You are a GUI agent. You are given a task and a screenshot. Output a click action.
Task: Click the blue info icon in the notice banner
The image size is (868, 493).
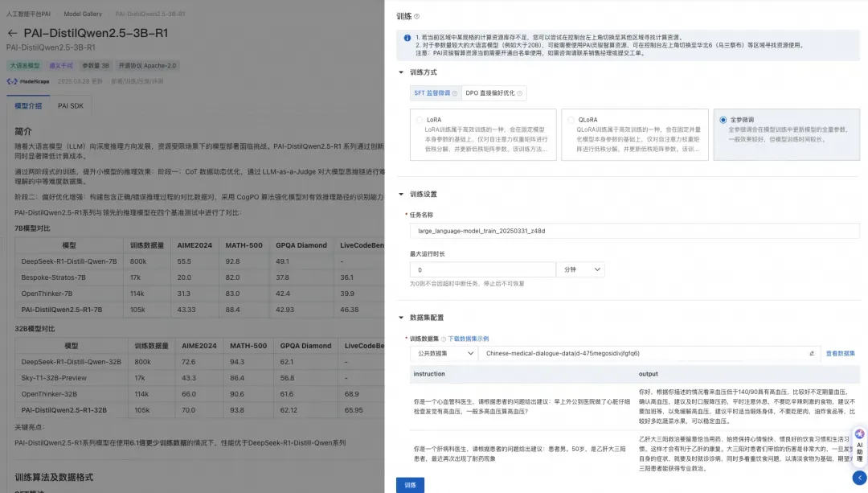[407, 39]
